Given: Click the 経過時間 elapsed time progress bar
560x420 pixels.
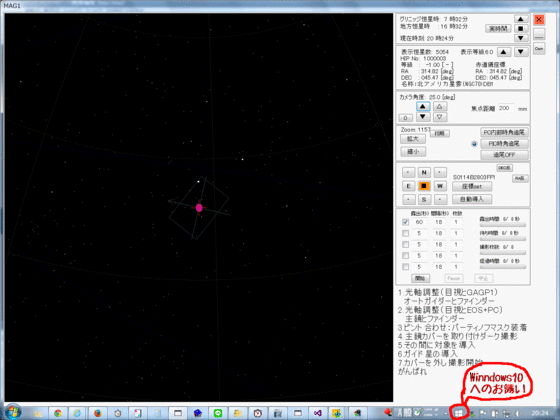Looking at the screenshot, I should point(502,267).
